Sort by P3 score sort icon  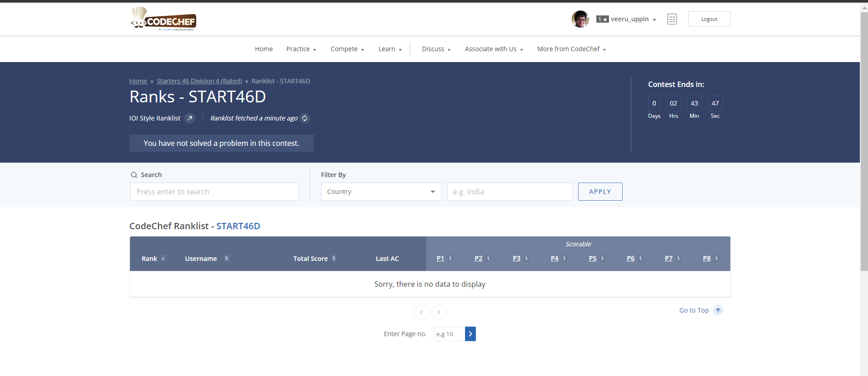pyautogui.click(x=526, y=258)
